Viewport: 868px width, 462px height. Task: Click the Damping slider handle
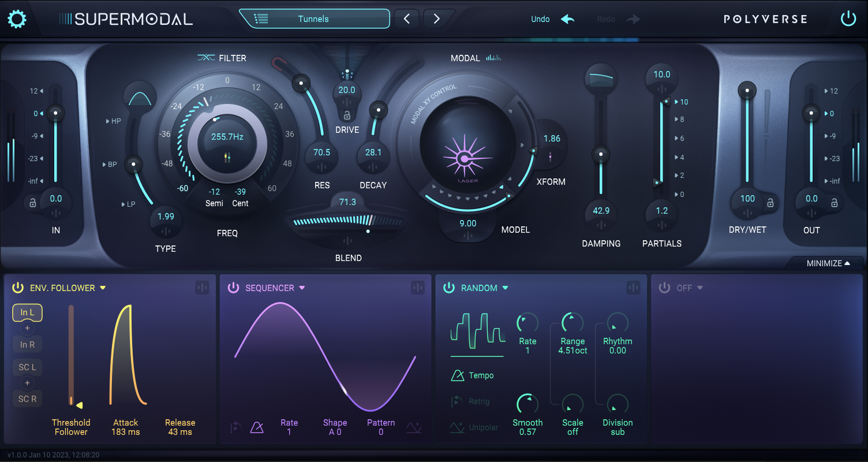(601, 154)
